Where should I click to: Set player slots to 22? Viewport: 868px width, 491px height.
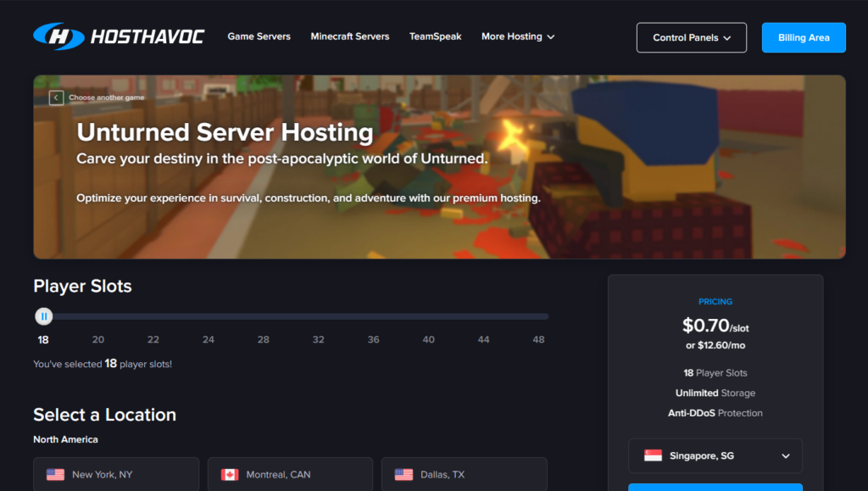[153, 339]
